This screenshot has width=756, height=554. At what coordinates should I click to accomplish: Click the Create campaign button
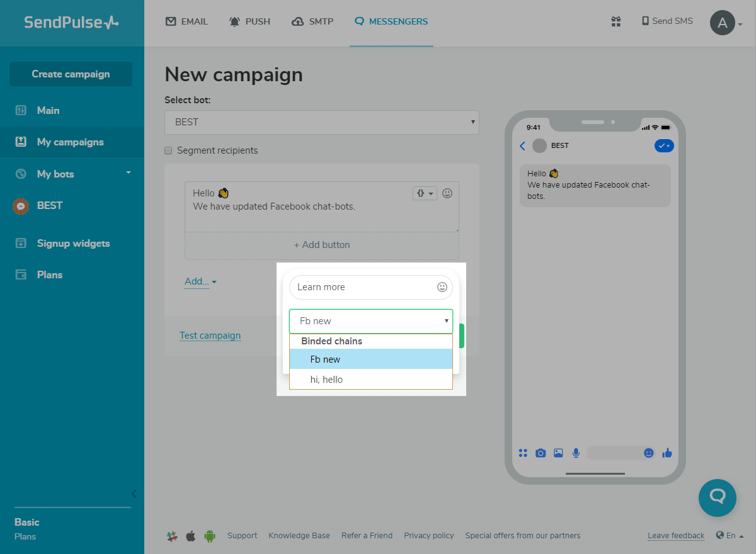pos(71,74)
